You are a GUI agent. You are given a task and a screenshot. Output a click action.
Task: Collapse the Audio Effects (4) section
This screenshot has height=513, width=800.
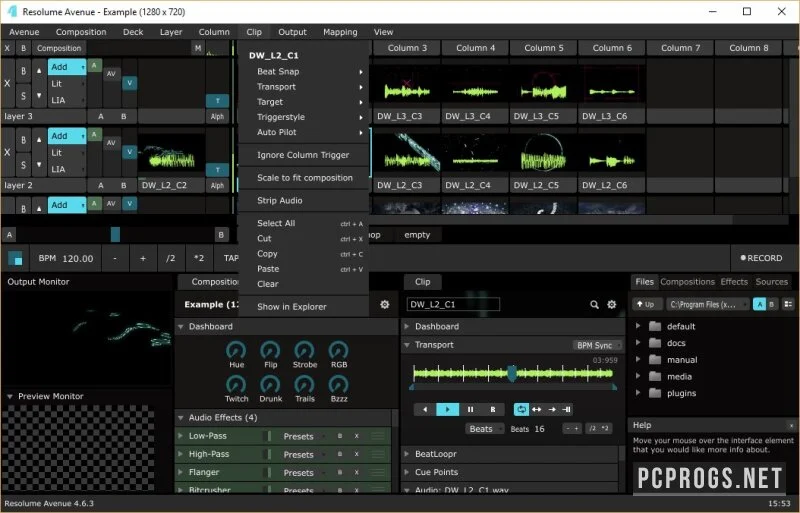point(181,418)
